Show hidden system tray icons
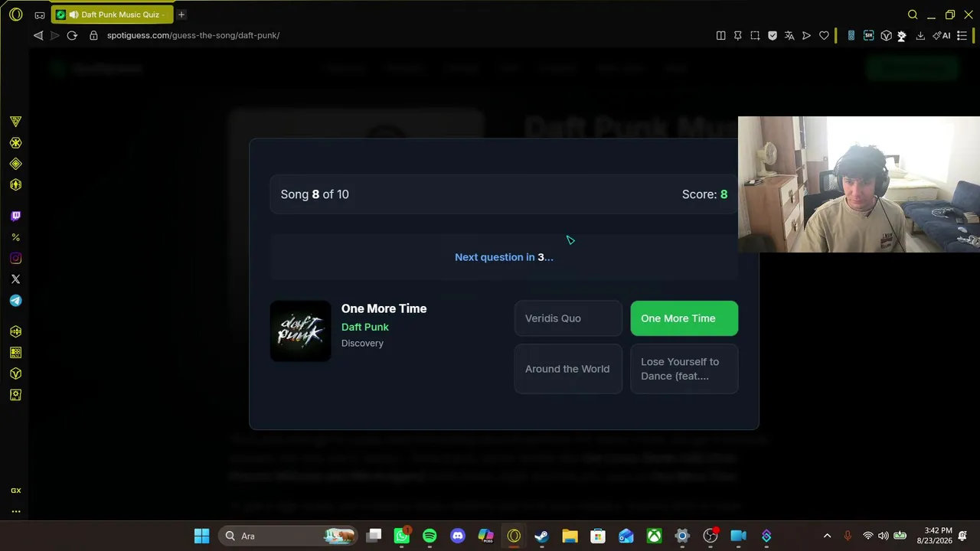 coord(827,536)
